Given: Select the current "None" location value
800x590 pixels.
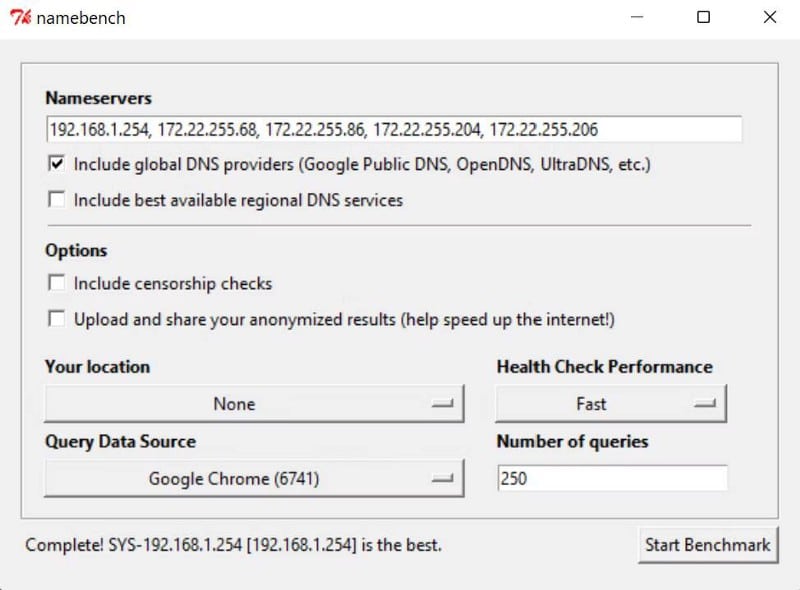Looking at the screenshot, I should (234, 403).
